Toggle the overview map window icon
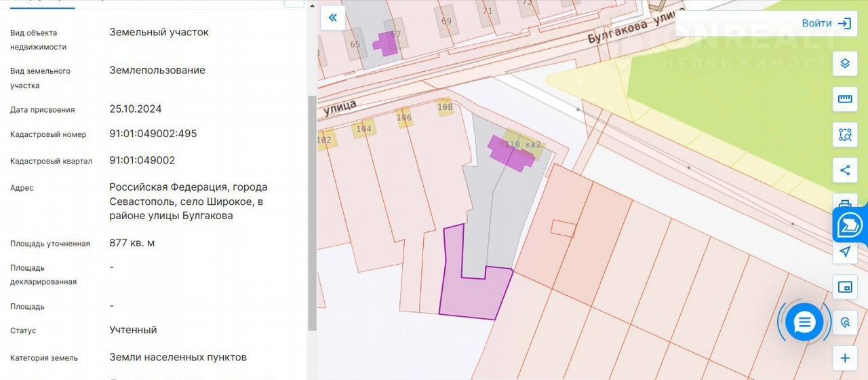 pos(845,287)
